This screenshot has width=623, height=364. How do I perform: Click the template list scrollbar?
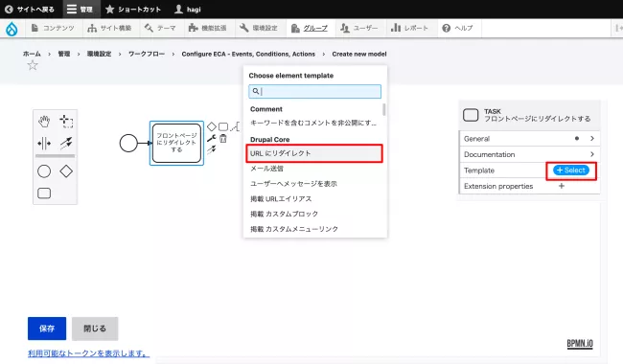(383, 109)
